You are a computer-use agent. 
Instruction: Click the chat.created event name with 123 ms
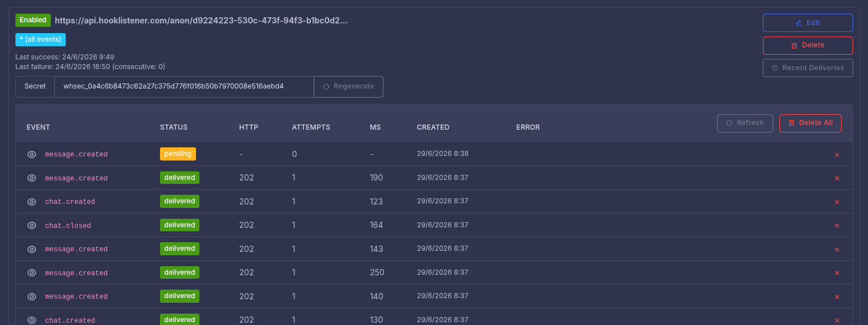coord(70,202)
